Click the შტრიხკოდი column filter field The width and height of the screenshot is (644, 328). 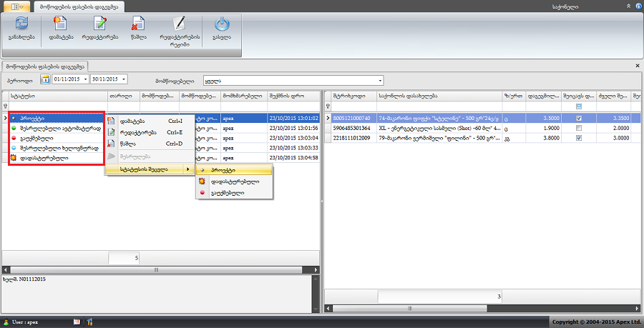pos(351,106)
